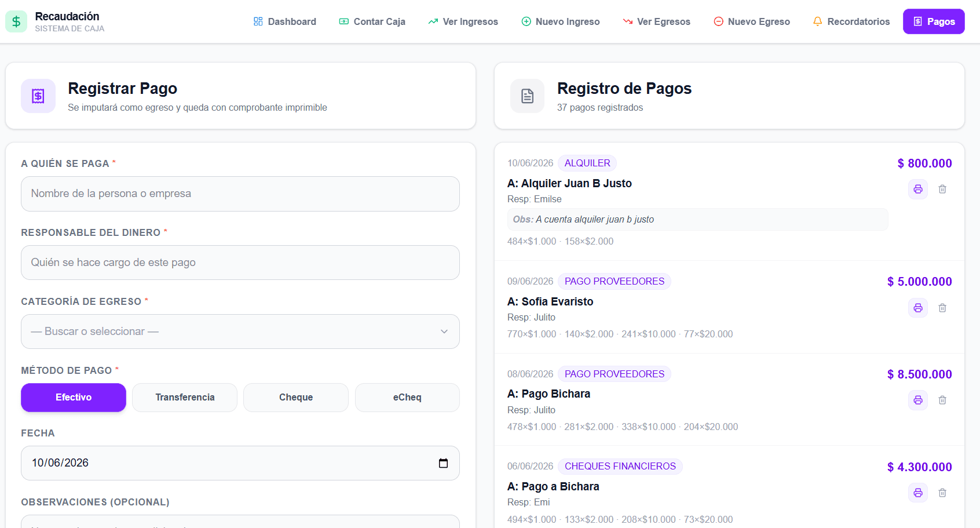980x528 pixels.
Task: Go to the Dashboard page
Action: coord(285,21)
